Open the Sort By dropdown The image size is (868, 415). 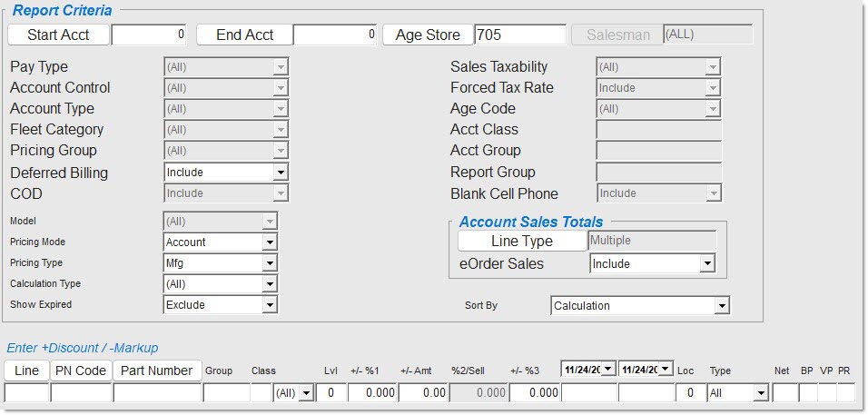(x=721, y=306)
